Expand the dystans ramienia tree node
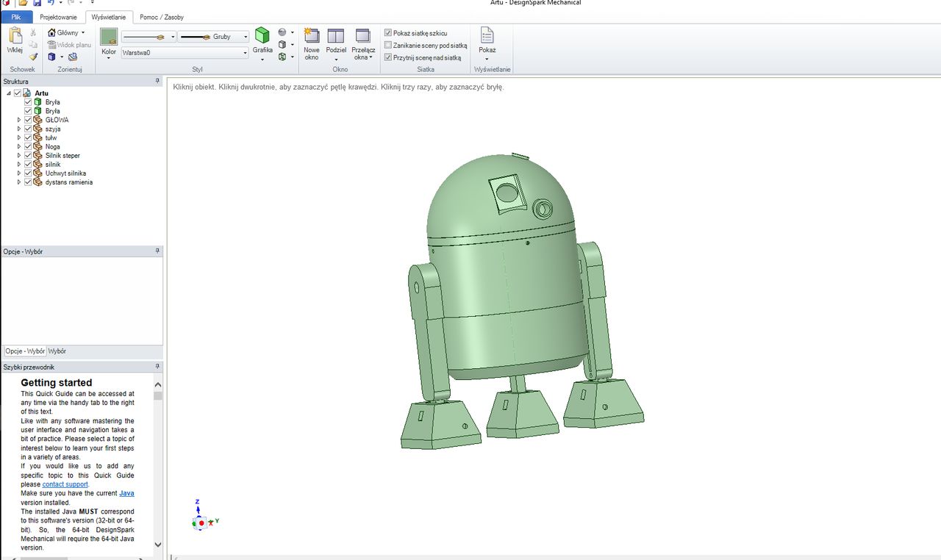The width and height of the screenshot is (941, 560). 20,182
